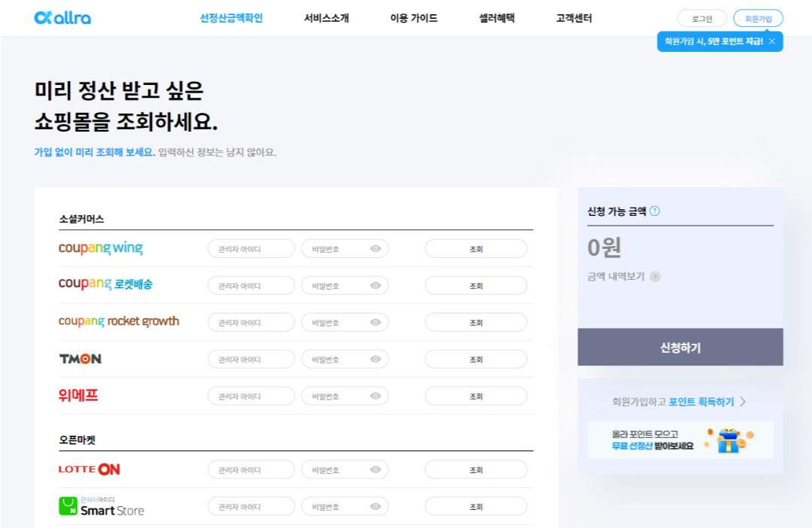Click the 로그인 button
812x528 pixels.
(x=701, y=19)
